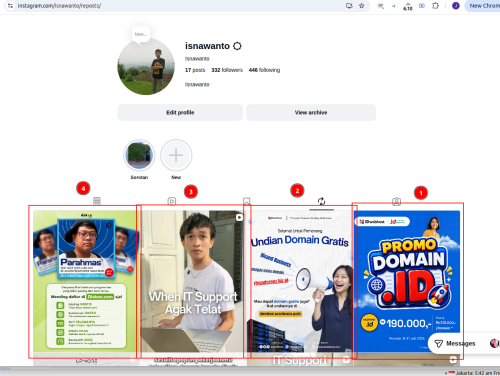Bookmark this page with star icon
The width and height of the screenshot is (500, 376).
pos(361,6)
